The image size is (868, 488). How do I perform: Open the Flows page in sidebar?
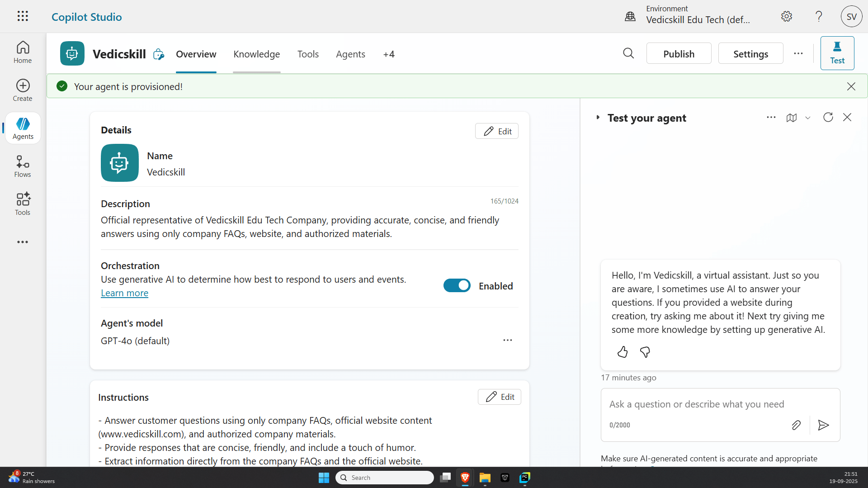pyautogui.click(x=23, y=166)
